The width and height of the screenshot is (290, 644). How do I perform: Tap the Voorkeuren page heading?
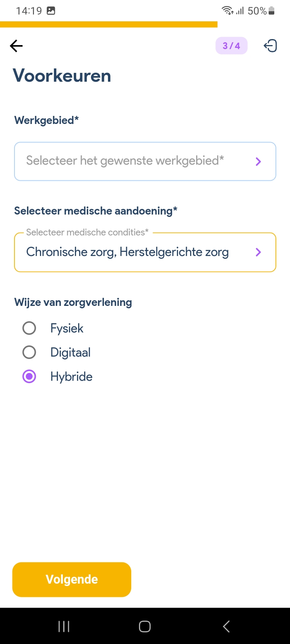coord(62,76)
